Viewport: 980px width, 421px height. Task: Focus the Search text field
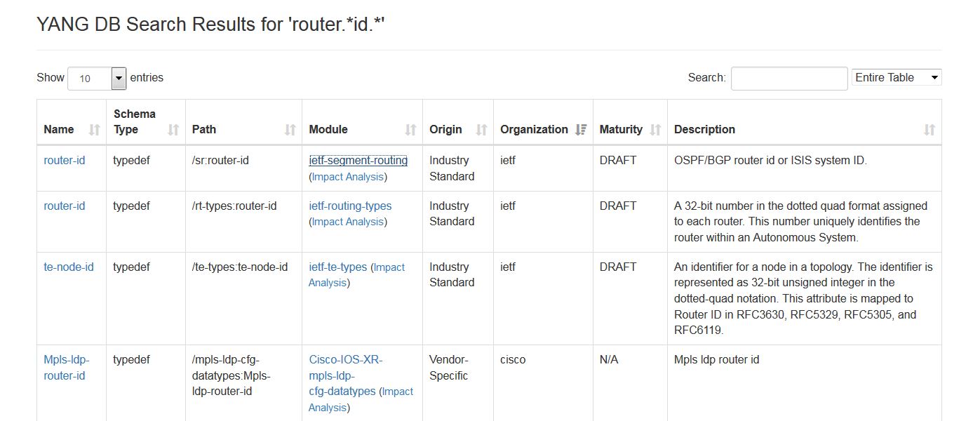point(789,79)
